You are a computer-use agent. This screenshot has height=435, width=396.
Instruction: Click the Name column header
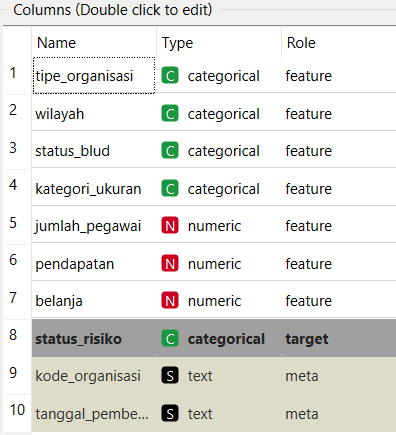94,42
